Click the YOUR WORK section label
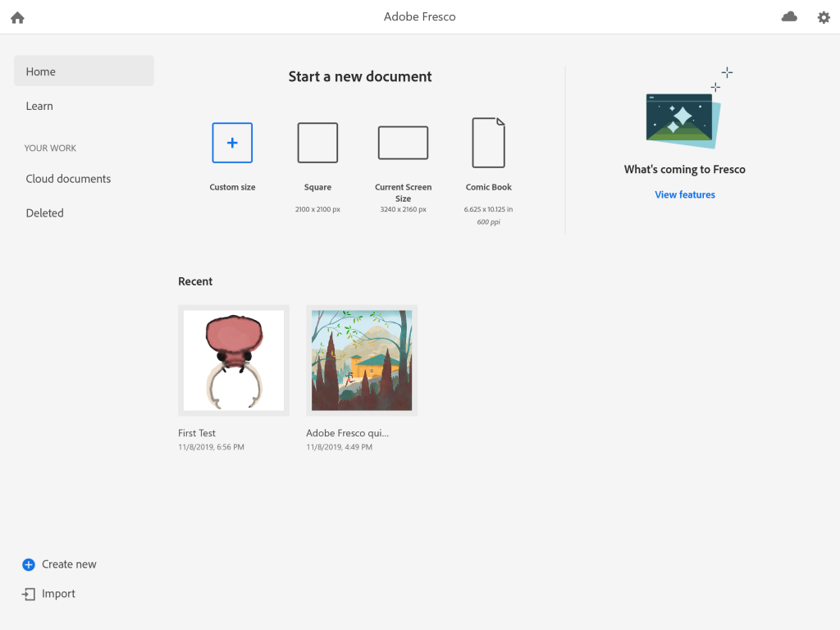 (x=50, y=148)
